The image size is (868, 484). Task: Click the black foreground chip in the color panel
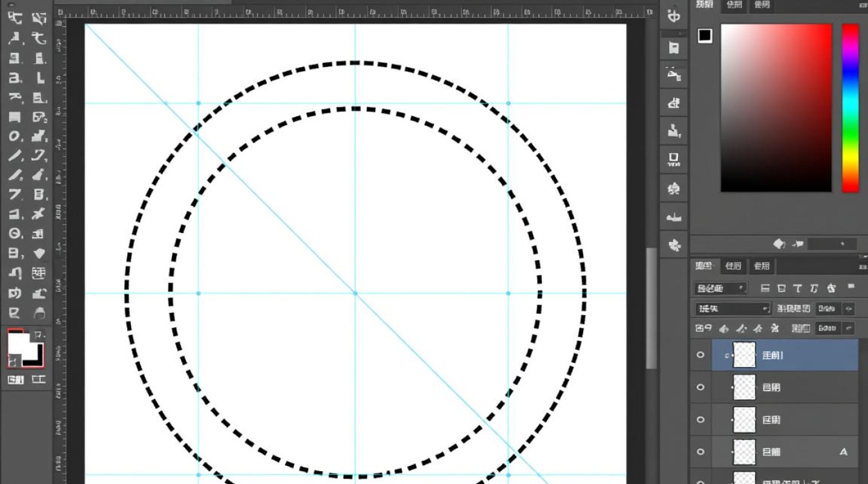click(x=705, y=35)
